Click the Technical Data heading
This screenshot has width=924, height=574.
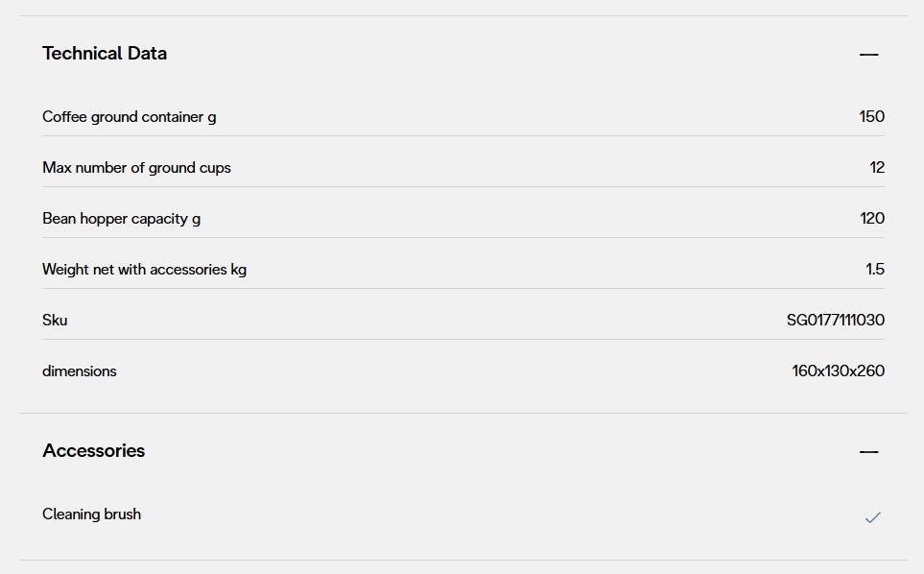[105, 54]
